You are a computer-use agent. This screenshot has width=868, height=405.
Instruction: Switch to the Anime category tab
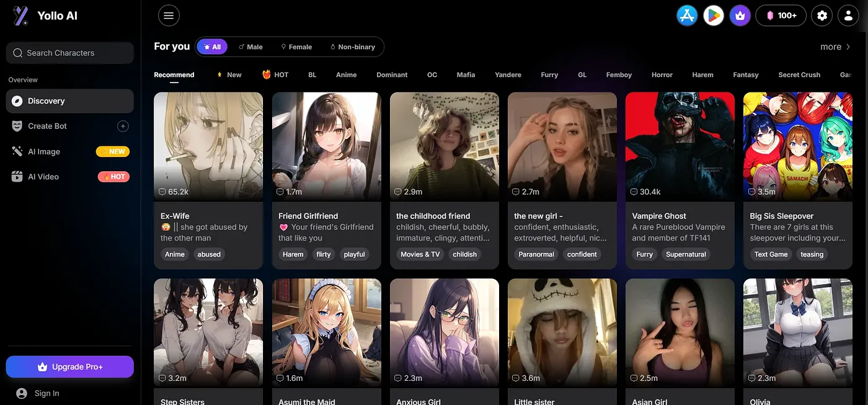click(x=347, y=74)
